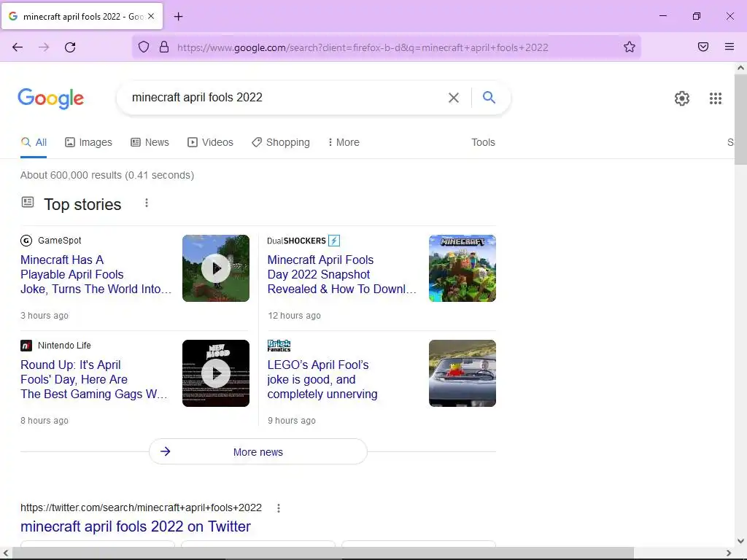
Task: Click the DualShockers AMP lightning badge
Action: [x=334, y=241]
